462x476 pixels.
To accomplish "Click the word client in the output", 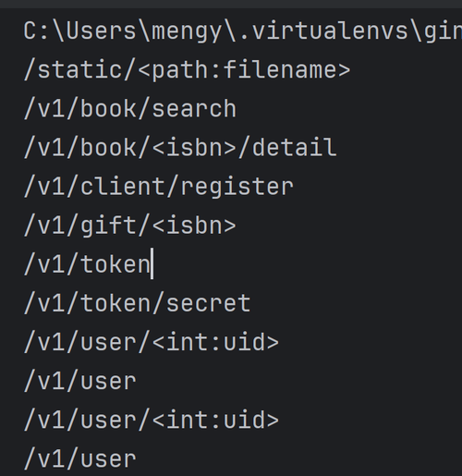I will click(x=122, y=187).
